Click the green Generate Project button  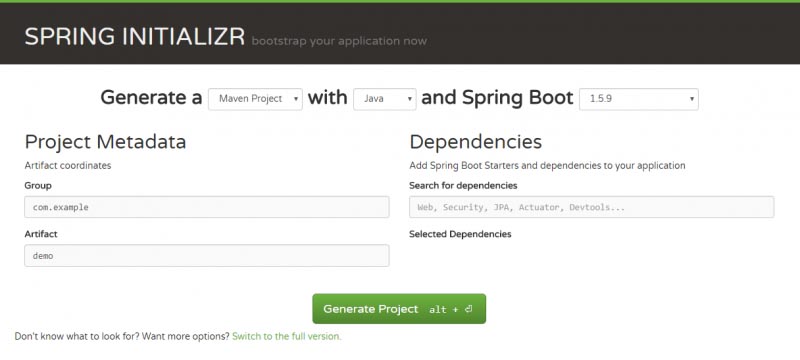pyautogui.click(x=399, y=308)
